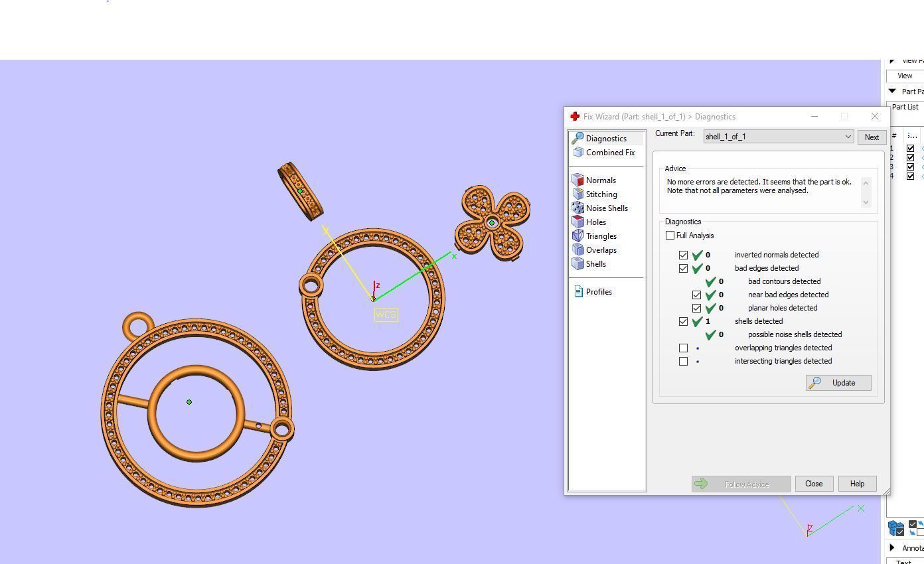Close the Fix Wizard with Close button

(x=814, y=484)
